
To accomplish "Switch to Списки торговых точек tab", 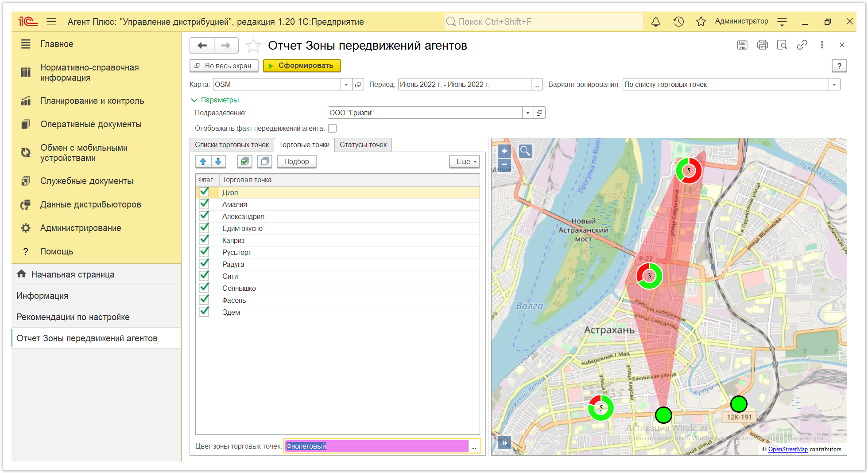I will click(x=232, y=145).
